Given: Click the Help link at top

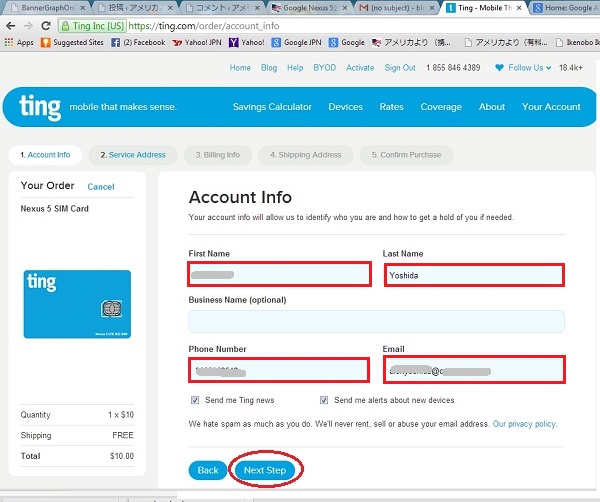Looking at the screenshot, I should 295,68.
